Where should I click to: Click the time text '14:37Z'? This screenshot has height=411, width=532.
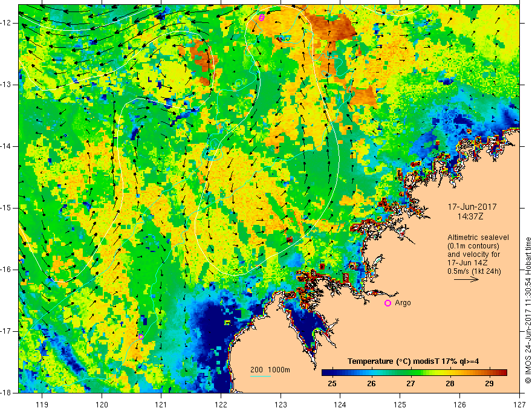[x=470, y=216]
